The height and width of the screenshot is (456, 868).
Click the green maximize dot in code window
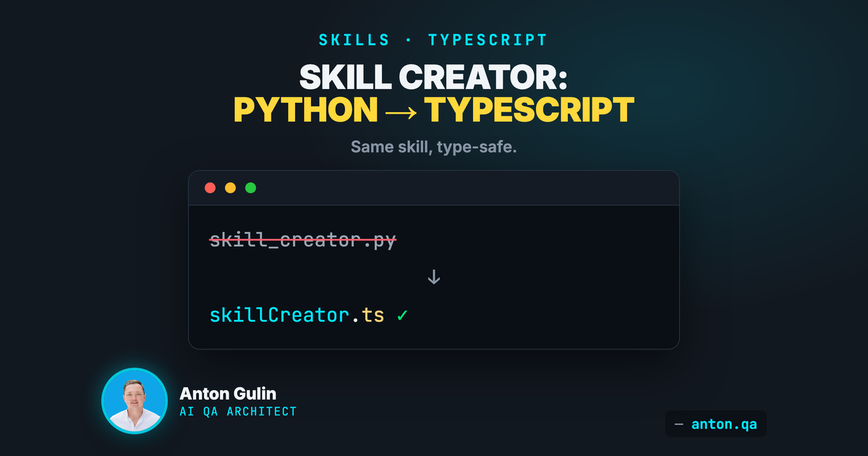pos(251,188)
